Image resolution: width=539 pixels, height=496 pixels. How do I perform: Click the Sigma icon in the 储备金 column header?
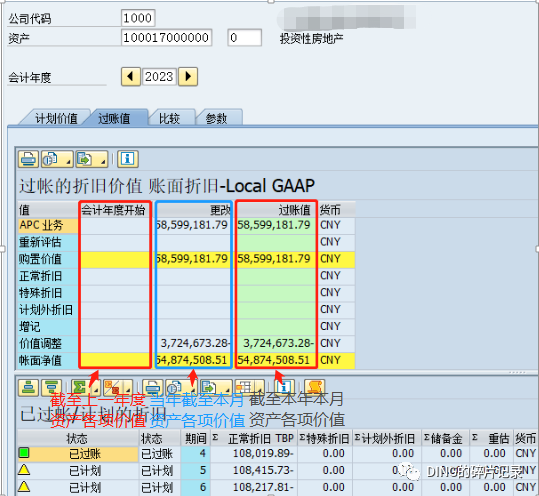pos(427,438)
